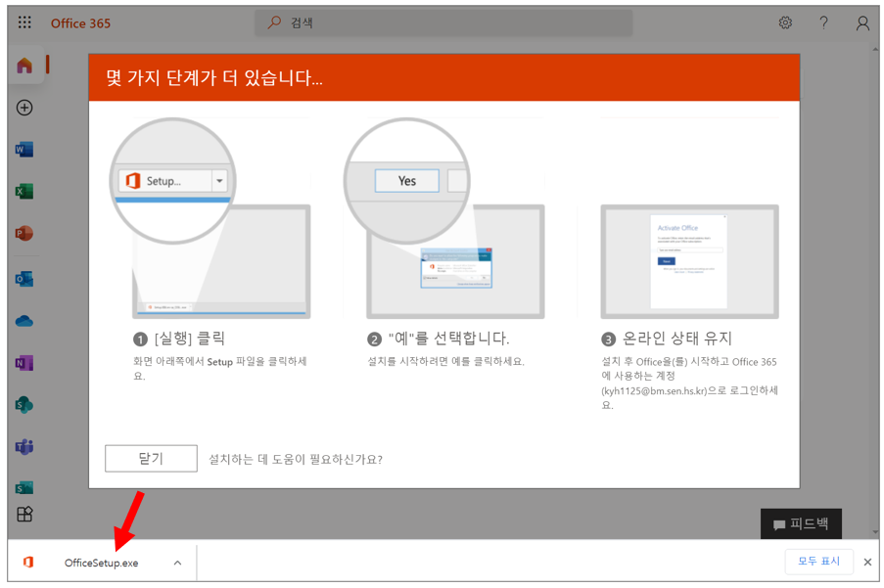Click the 모두 표시 button
The image size is (884, 588).
click(818, 561)
